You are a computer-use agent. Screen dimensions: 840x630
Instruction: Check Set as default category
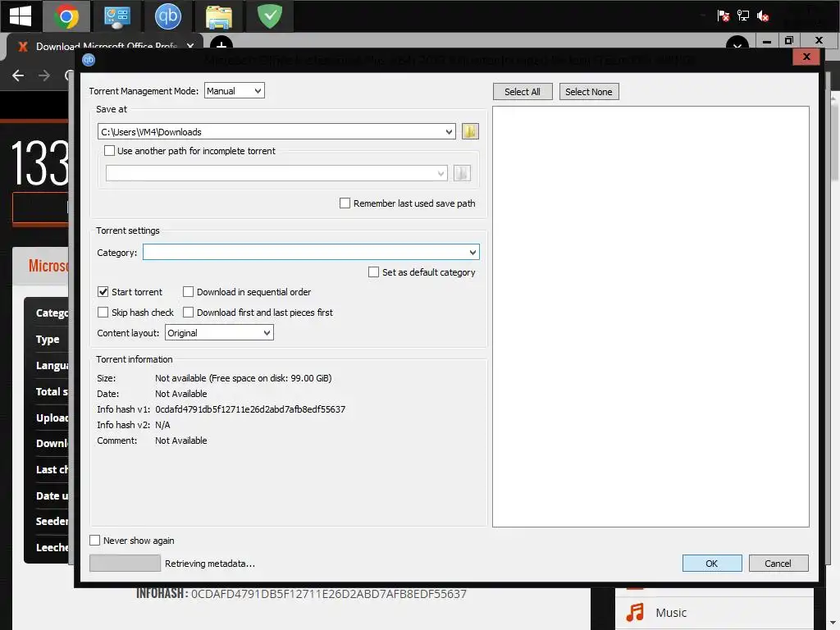click(373, 272)
